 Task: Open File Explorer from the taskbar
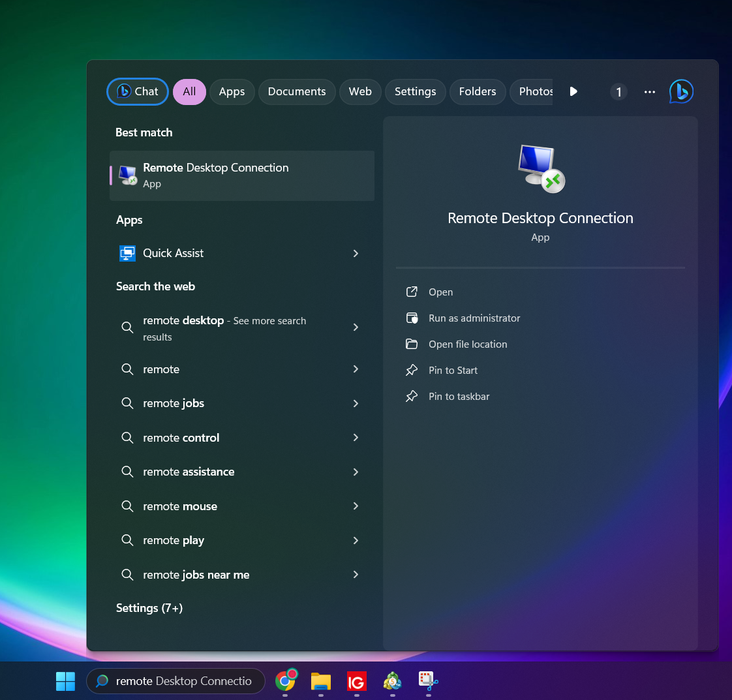(321, 681)
